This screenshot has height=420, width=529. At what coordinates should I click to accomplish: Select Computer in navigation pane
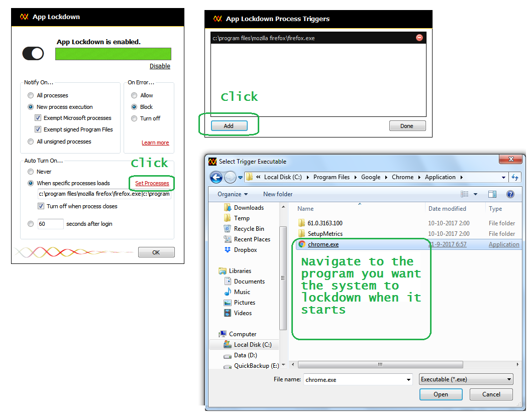243,334
